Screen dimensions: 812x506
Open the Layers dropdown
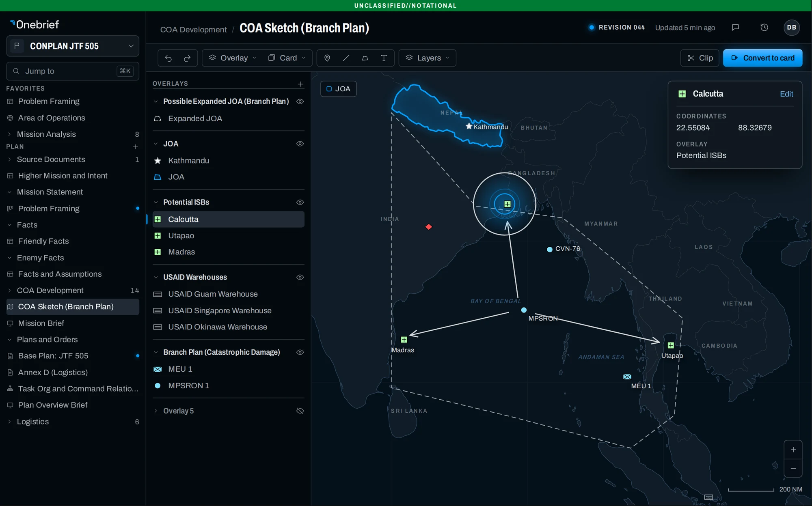428,58
